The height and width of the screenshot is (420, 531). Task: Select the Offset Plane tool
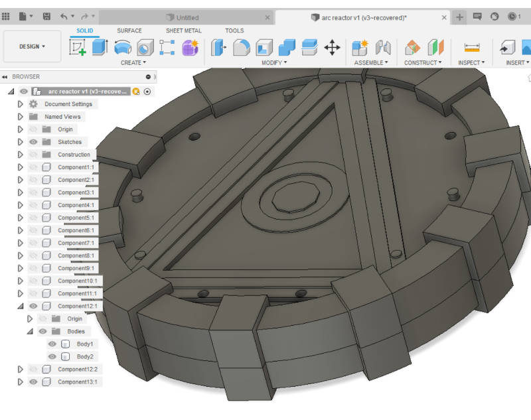[x=412, y=47]
